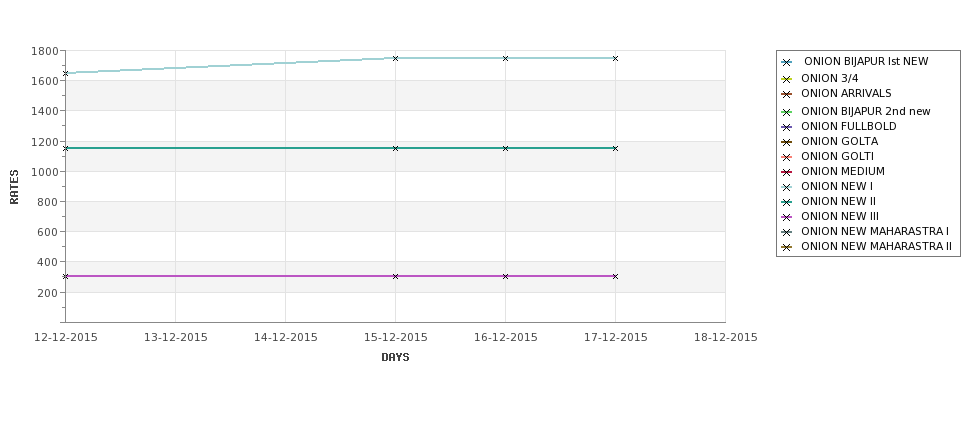This screenshot has height=429, width=975.
Task: Click the DAYS x-axis title
Action: pos(395,357)
